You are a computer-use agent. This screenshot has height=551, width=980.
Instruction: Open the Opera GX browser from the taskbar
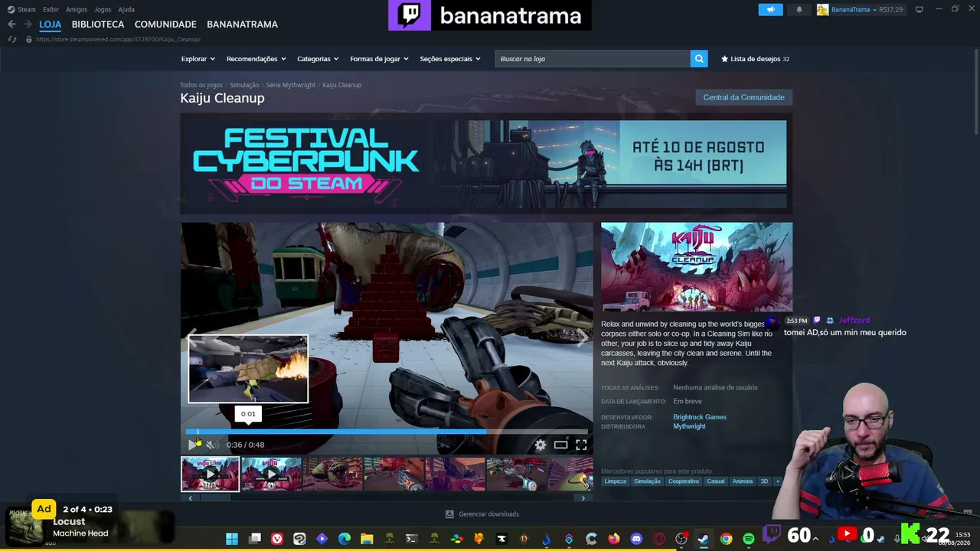[x=659, y=539]
